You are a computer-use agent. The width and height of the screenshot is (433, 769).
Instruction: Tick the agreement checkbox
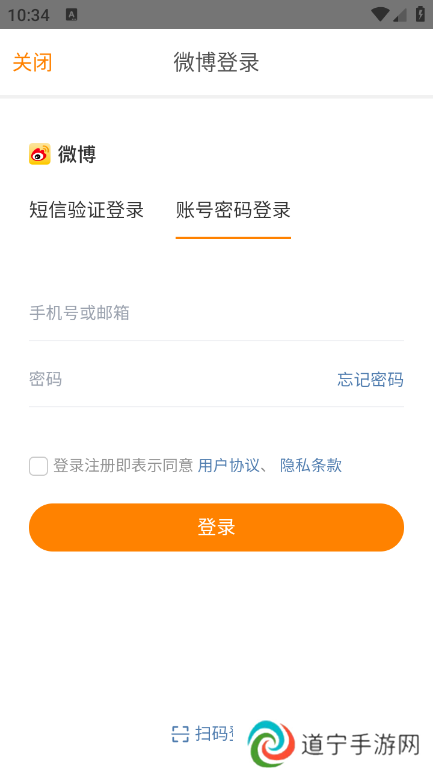click(38, 466)
